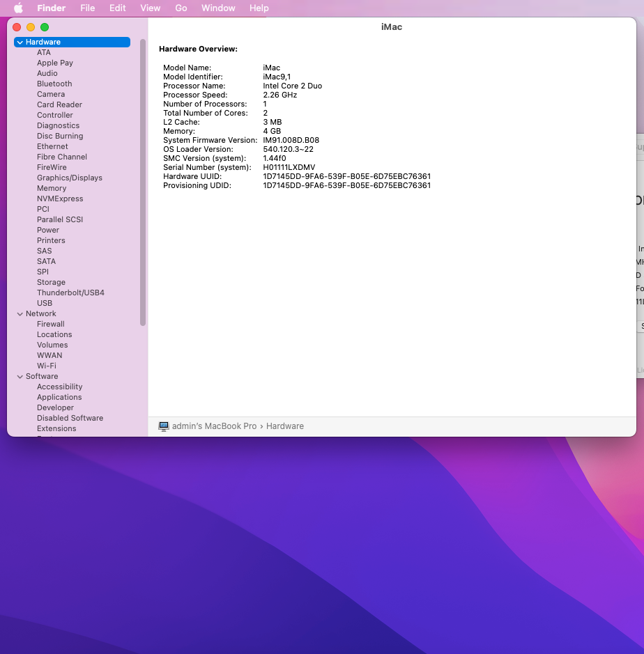The width and height of the screenshot is (644, 654).
Task: Select Volumes in the sidebar
Action: click(52, 345)
